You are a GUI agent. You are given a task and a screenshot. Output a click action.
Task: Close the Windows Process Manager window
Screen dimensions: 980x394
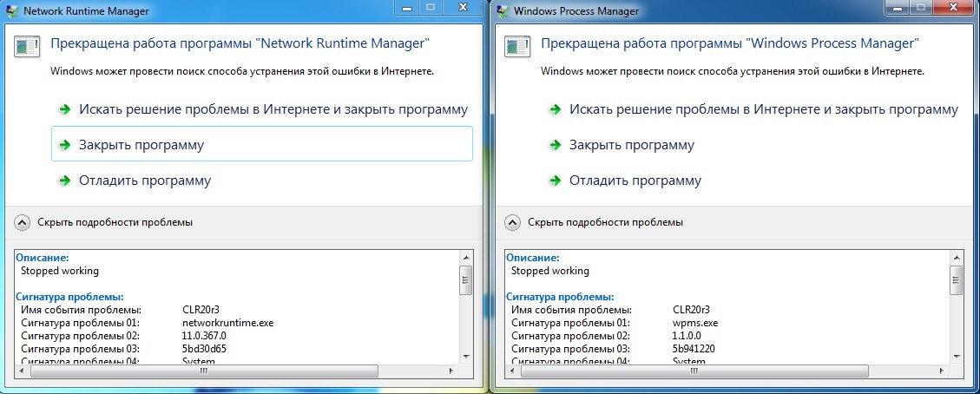tap(954, 8)
